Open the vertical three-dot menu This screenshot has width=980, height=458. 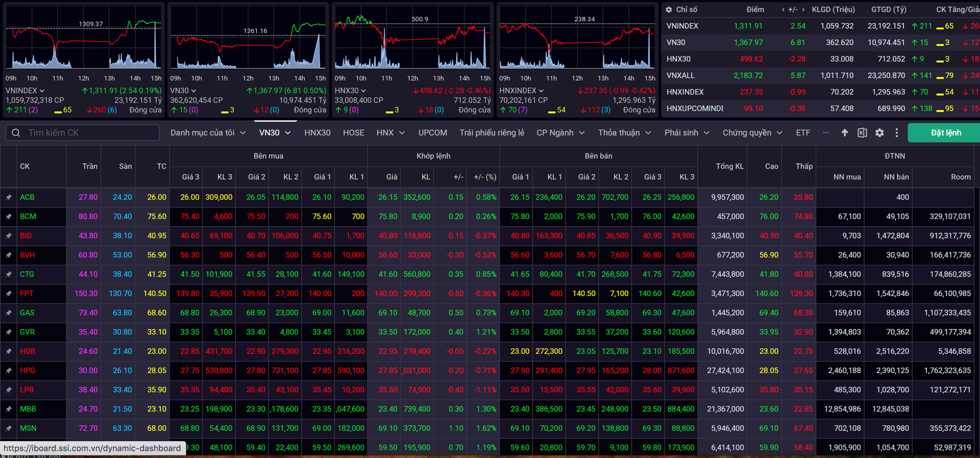click(897, 133)
